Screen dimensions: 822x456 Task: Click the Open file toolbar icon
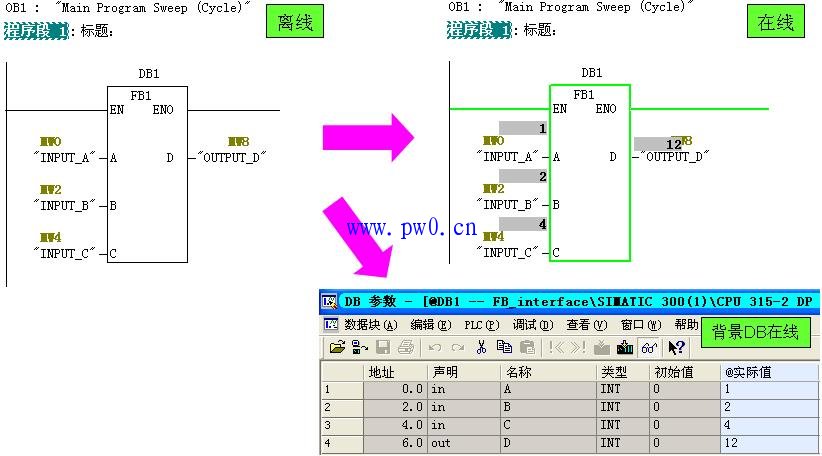pos(336,348)
